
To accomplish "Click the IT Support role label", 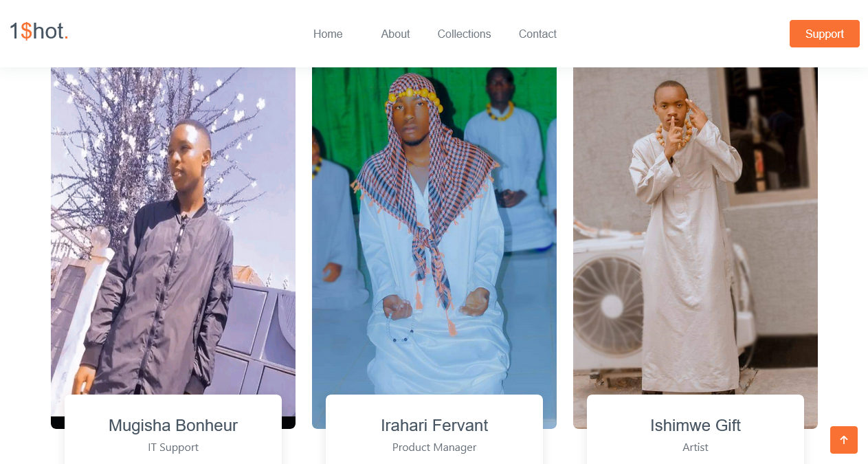I will tap(173, 448).
